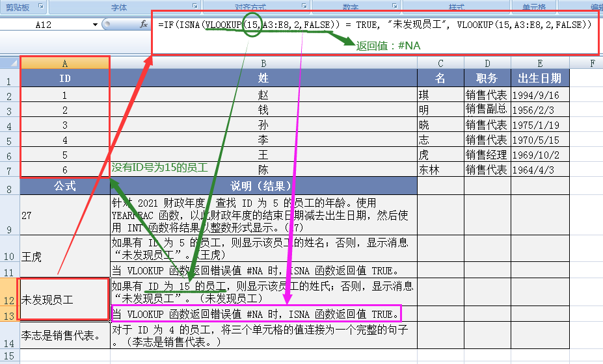Click the given name cell 晓
The width and height of the screenshot is (603, 364).
click(x=440, y=125)
